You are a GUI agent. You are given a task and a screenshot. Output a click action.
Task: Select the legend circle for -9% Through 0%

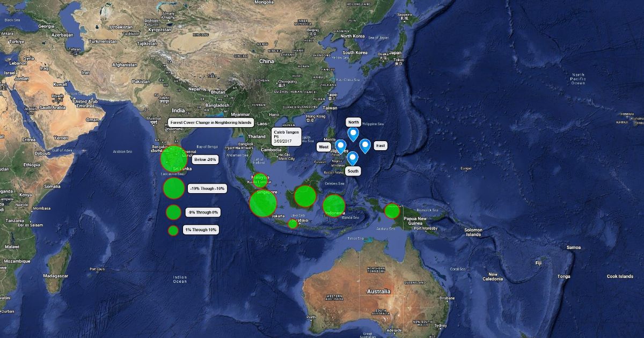[173, 212]
